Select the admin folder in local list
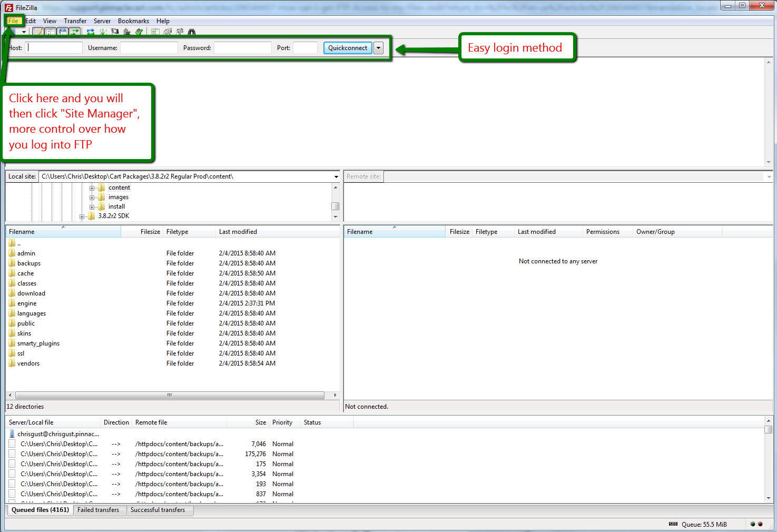 pyautogui.click(x=26, y=253)
